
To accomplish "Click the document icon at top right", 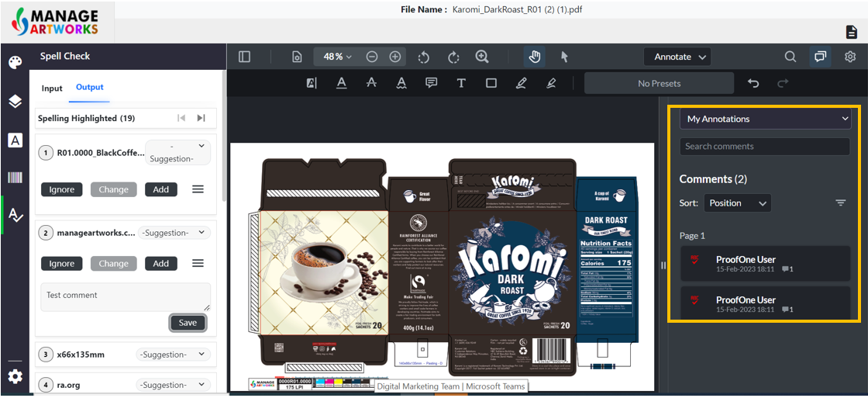I will pyautogui.click(x=852, y=32).
